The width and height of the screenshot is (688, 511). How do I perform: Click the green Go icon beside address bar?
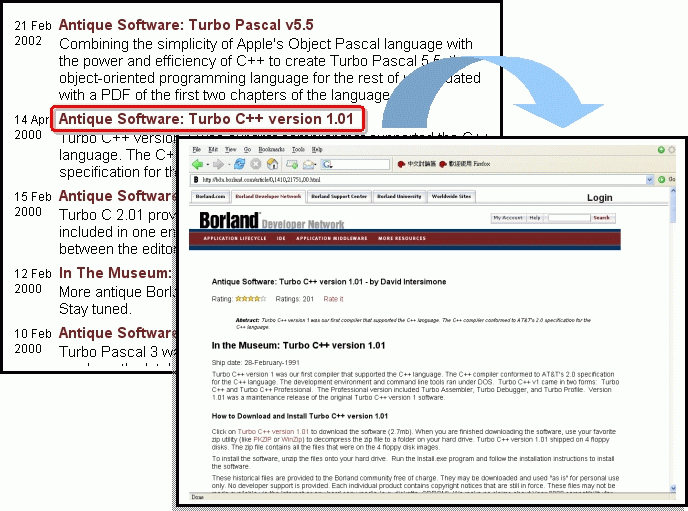coord(662,179)
